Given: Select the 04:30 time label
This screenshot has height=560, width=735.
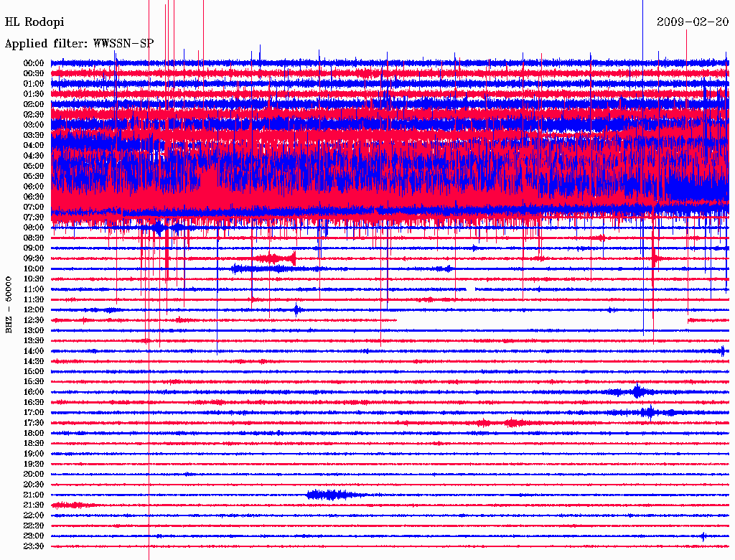Looking at the screenshot, I should (x=34, y=155).
